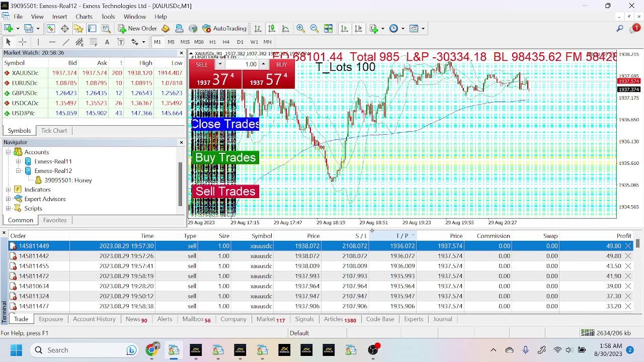Click the lot size 1.00 input field
Viewport: 644px width, 362px height.
[x=242, y=64]
